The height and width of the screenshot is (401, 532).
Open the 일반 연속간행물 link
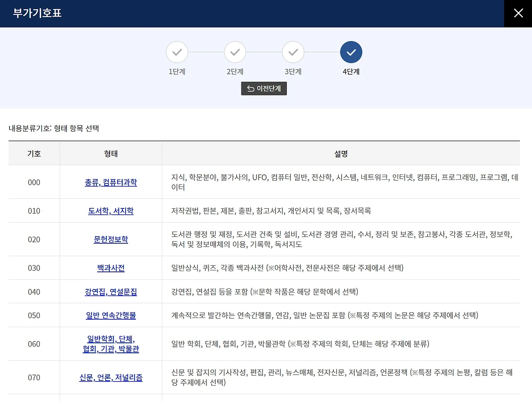point(111,315)
